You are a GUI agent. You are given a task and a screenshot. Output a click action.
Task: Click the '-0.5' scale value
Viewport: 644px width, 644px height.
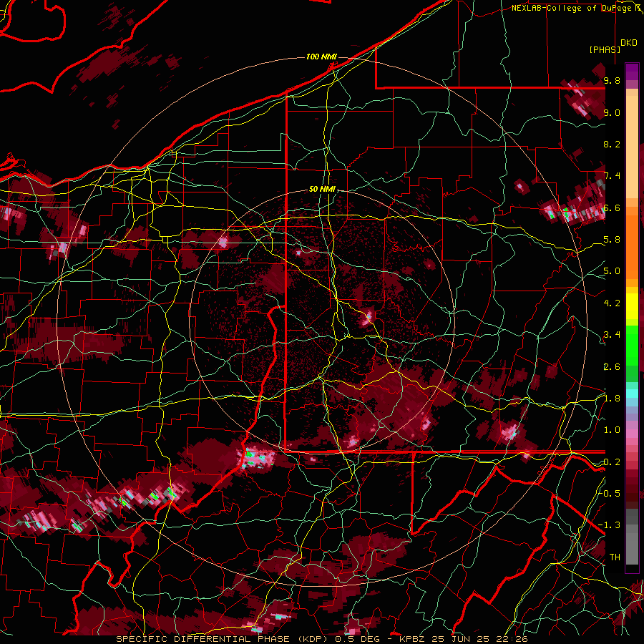click(609, 493)
